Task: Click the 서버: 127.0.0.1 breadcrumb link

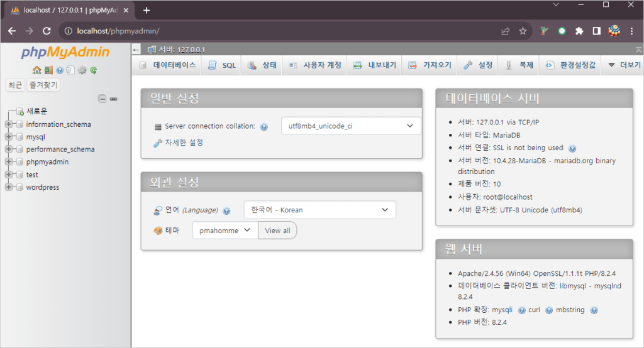Action: click(x=182, y=50)
